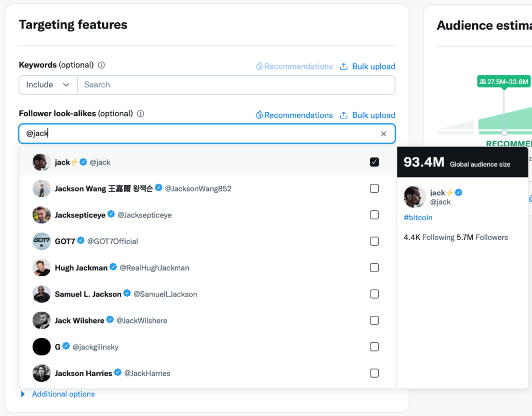
Task: Click jack's avatar in the preview card
Action: click(x=415, y=197)
